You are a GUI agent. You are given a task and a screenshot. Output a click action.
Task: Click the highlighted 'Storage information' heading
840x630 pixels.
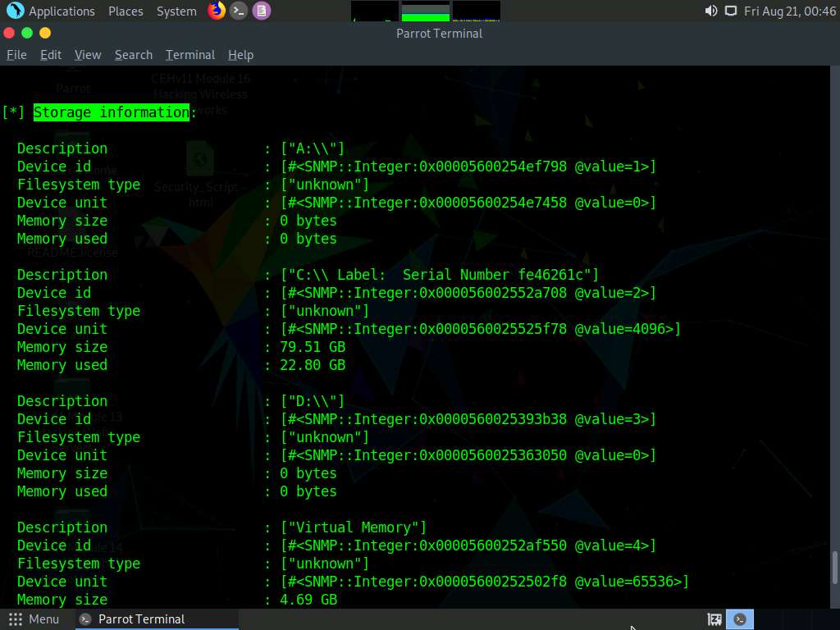(x=112, y=112)
